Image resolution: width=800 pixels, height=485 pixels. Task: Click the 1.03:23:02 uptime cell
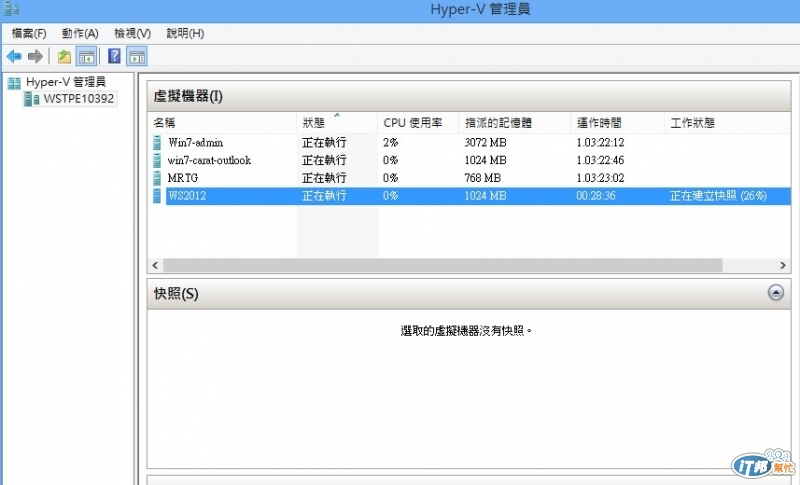(x=600, y=178)
